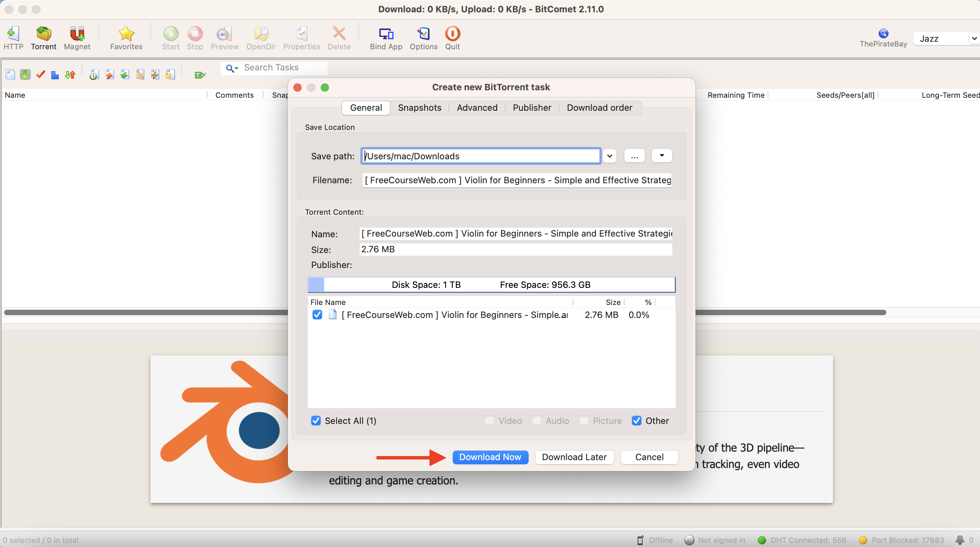Cancel the new BitTorrent task dialog
Viewport: 980px width, 547px height.
649,457
